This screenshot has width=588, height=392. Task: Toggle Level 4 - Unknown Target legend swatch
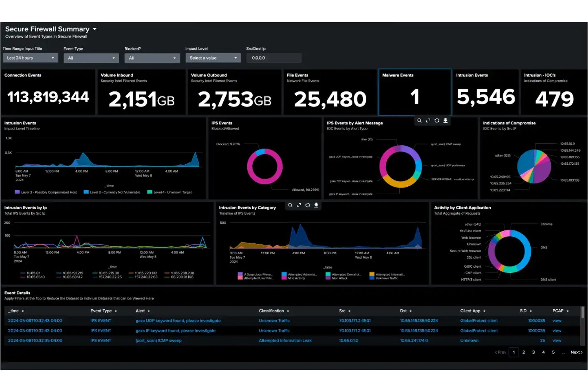pyautogui.click(x=150, y=192)
